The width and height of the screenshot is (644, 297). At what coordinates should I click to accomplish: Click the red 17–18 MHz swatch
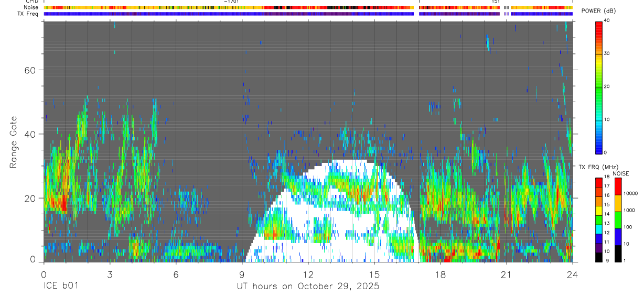[x=598, y=183]
